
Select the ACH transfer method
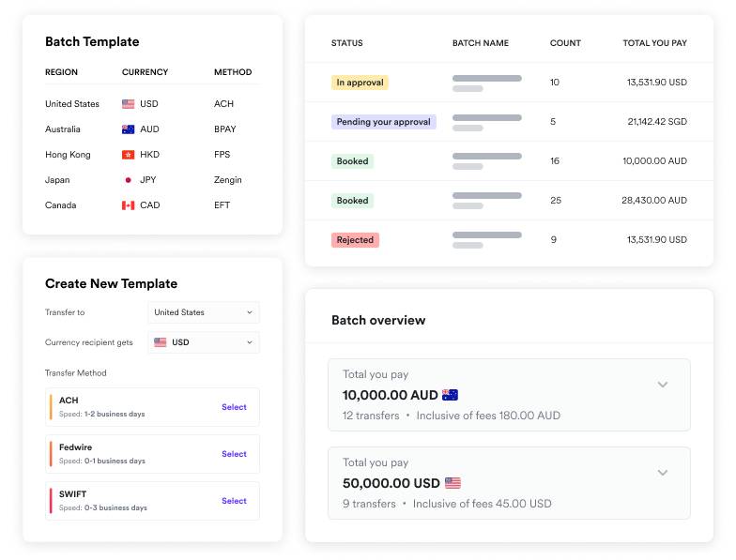pos(234,407)
